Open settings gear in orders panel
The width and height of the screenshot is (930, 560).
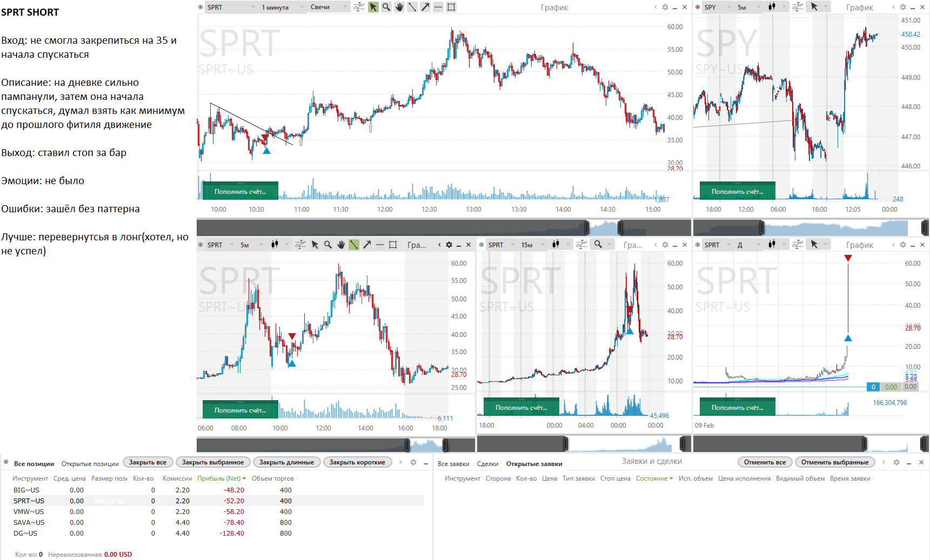click(896, 462)
